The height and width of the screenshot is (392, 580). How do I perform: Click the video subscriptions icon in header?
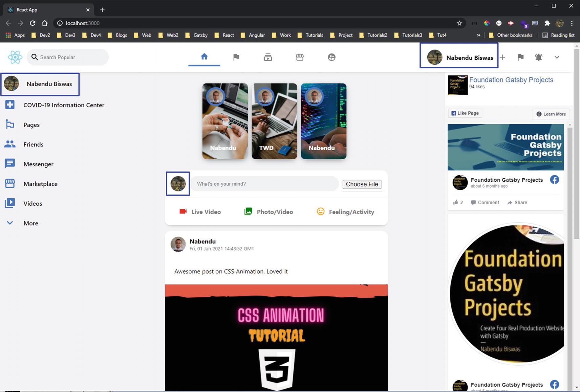coord(268,57)
